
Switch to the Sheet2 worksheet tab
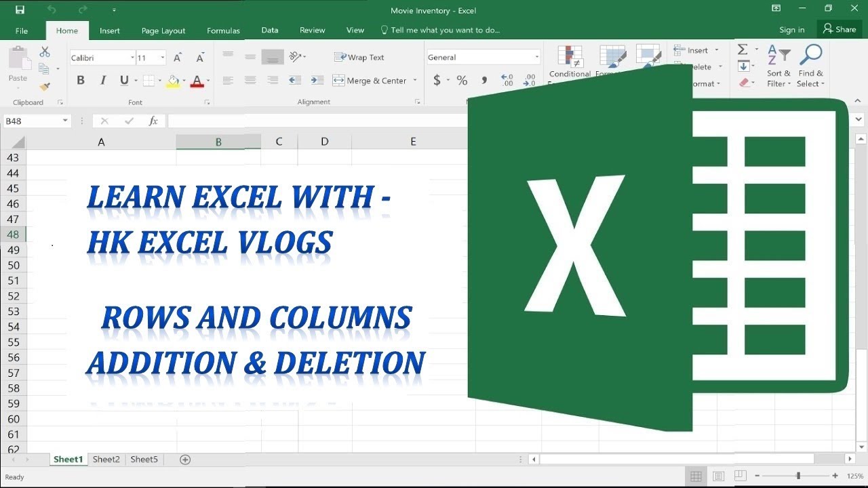106,460
